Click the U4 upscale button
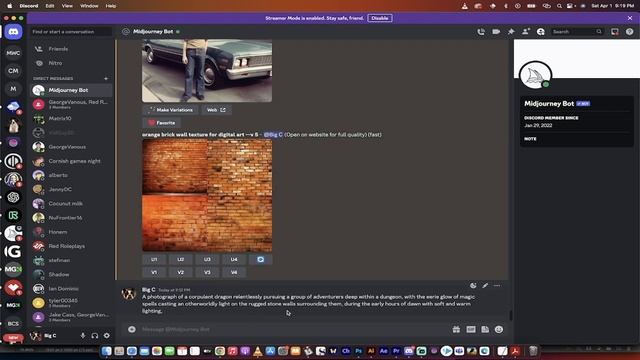This screenshot has height=360, width=640. point(234,260)
